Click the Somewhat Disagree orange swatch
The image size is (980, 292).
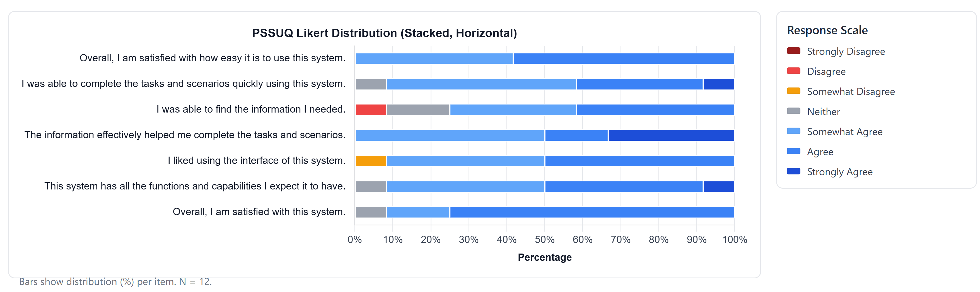click(793, 91)
